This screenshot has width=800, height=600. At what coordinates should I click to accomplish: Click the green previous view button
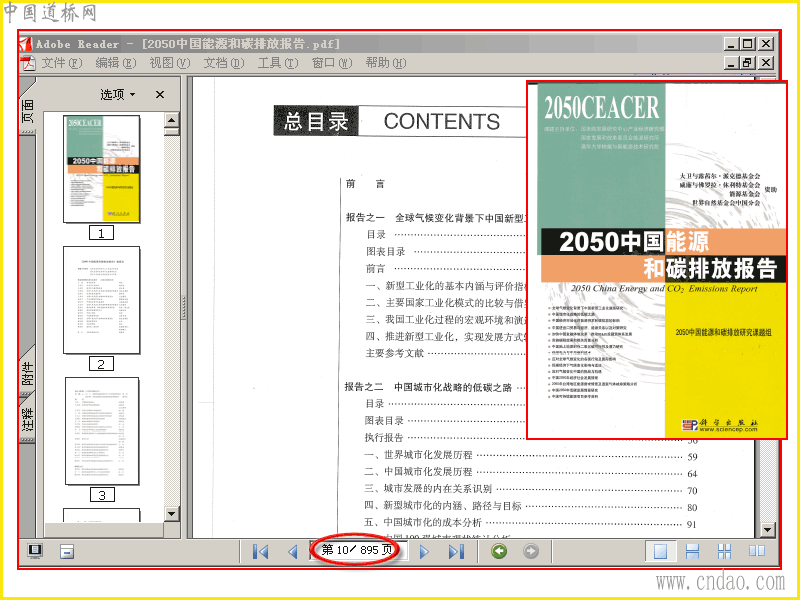coord(499,551)
